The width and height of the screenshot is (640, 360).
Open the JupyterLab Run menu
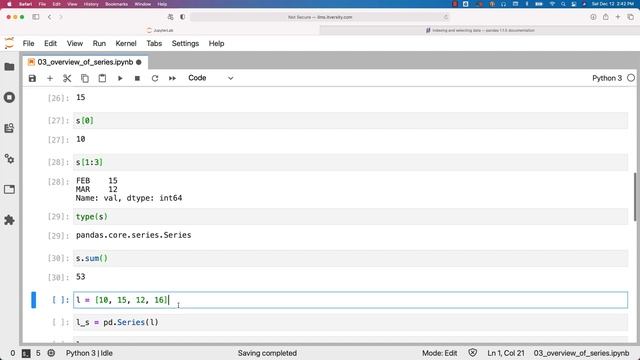click(x=99, y=44)
